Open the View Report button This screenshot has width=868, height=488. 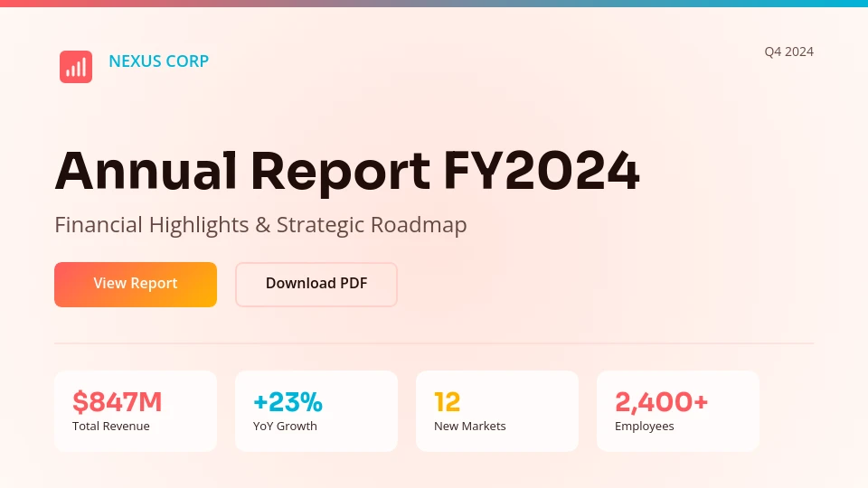pyautogui.click(x=136, y=284)
